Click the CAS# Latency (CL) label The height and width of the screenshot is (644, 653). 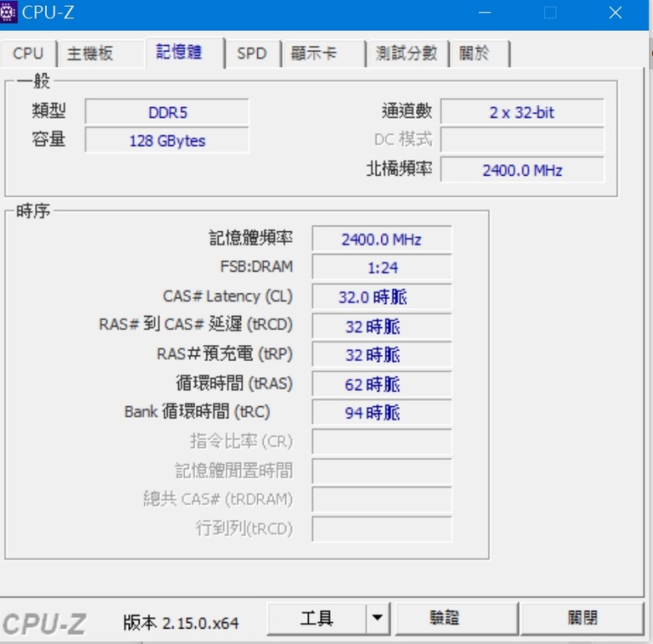coord(228,296)
